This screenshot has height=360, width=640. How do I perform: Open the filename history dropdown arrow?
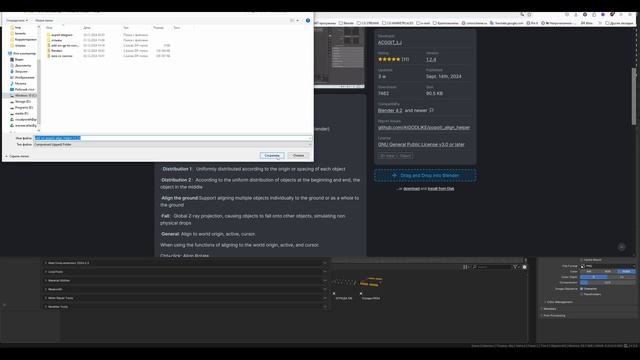tap(310, 138)
